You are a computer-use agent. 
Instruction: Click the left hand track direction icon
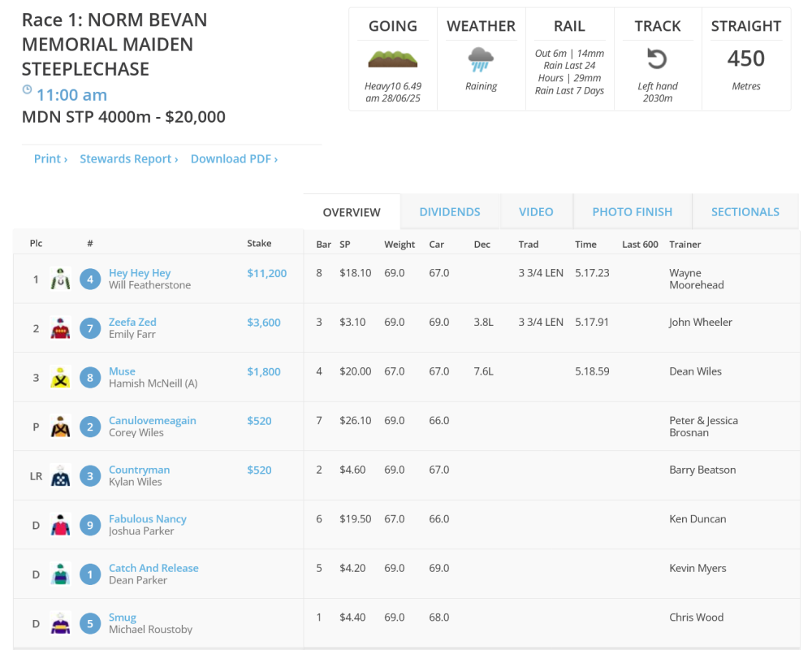(658, 57)
